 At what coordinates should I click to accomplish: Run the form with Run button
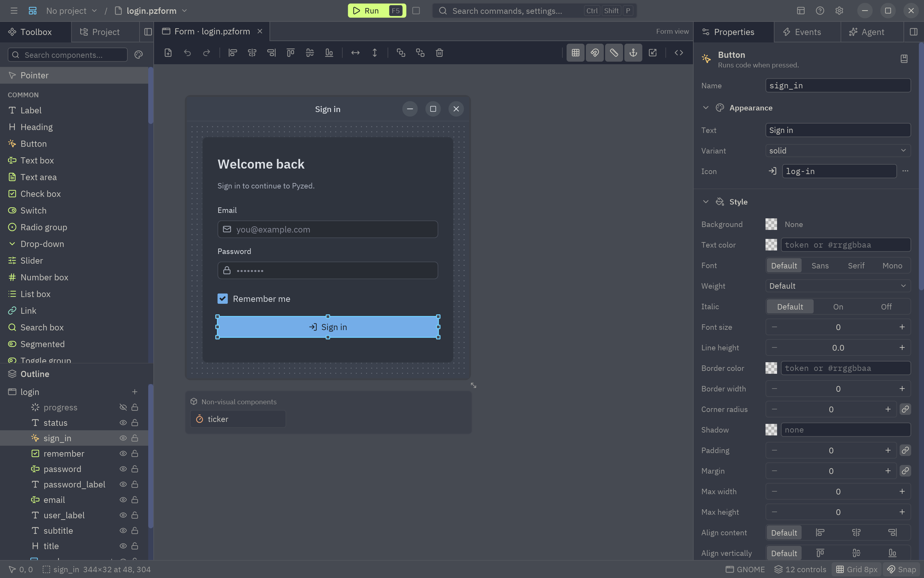coord(376,11)
